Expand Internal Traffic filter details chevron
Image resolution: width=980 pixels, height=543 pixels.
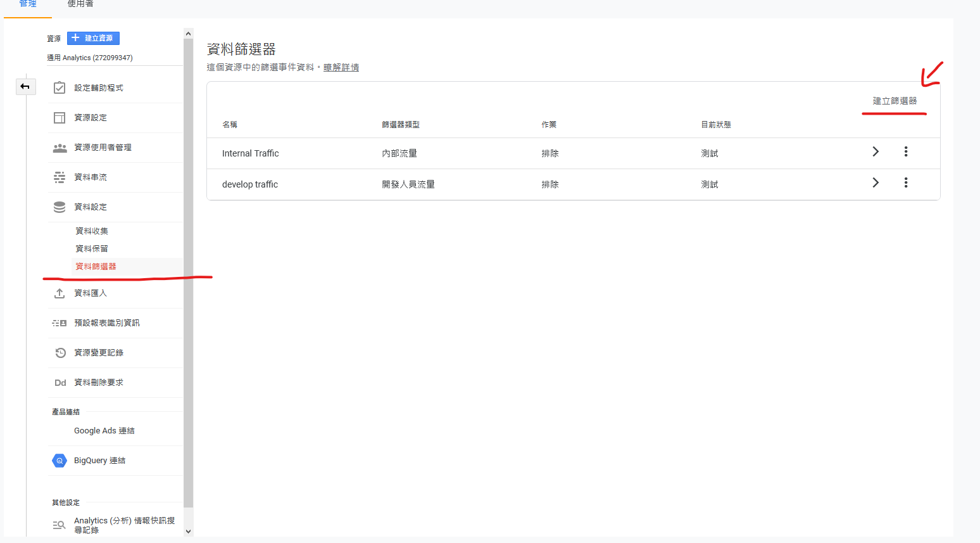[876, 151]
